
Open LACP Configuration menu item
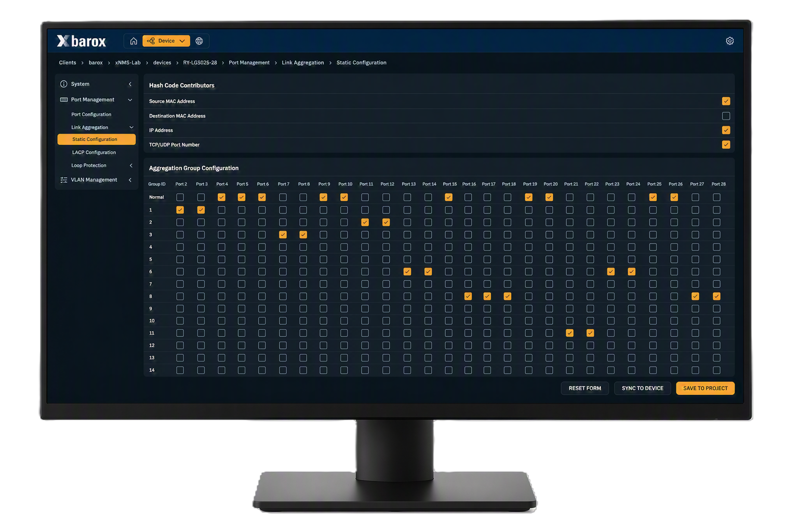(x=94, y=153)
